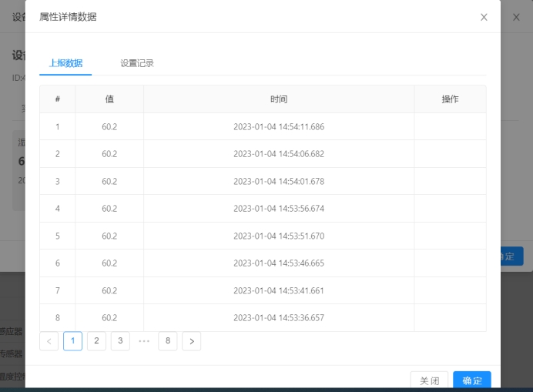This screenshot has height=392, width=533.
Task: Confirm with the blue 确定 button
Action: pyautogui.click(x=471, y=380)
